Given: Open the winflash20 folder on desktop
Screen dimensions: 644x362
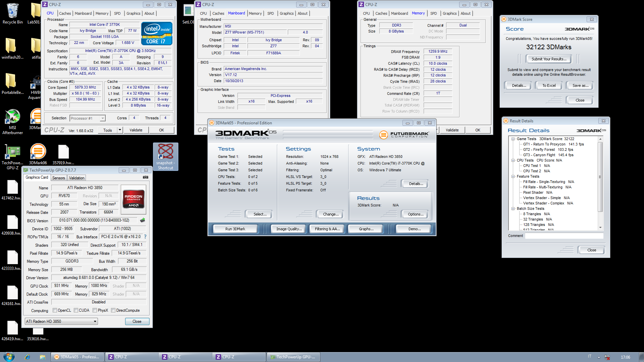Looking at the screenshot, I should (x=12, y=49).
